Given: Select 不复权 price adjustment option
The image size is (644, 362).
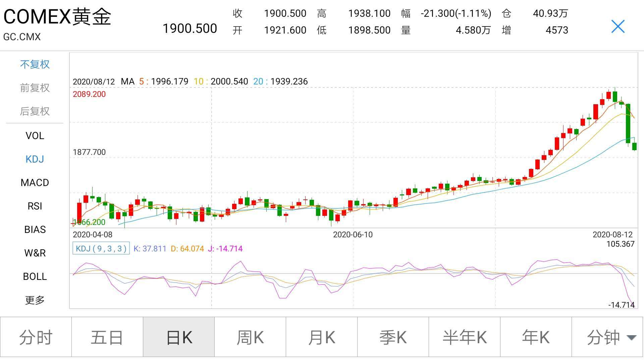Looking at the screenshot, I should click(x=35, y=64).
